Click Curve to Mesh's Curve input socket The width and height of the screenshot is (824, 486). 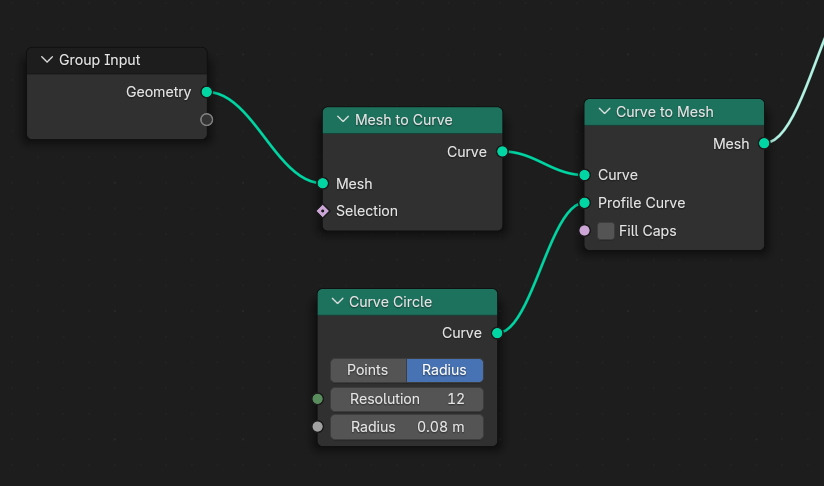coord(584,175)
